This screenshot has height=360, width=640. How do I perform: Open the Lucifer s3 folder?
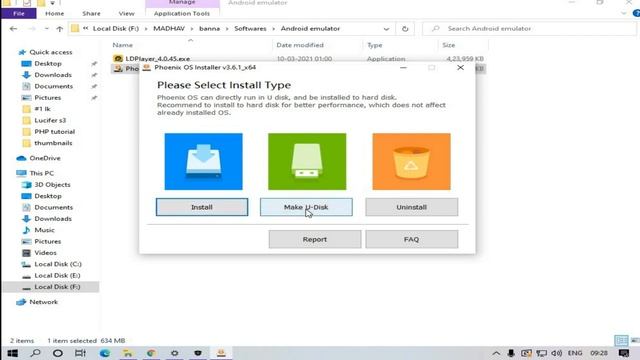pos(50,120)
